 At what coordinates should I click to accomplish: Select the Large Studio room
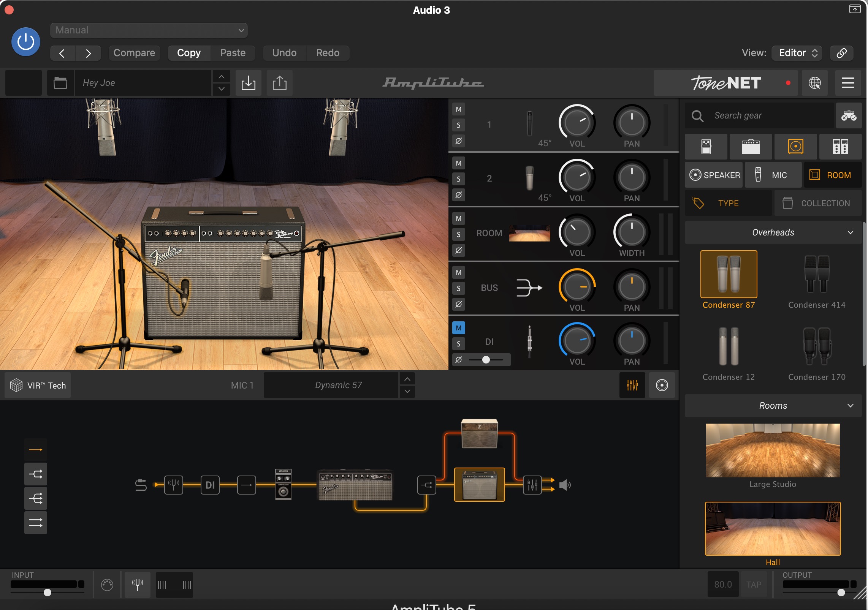pyautogui.click(x=773, y=450)
